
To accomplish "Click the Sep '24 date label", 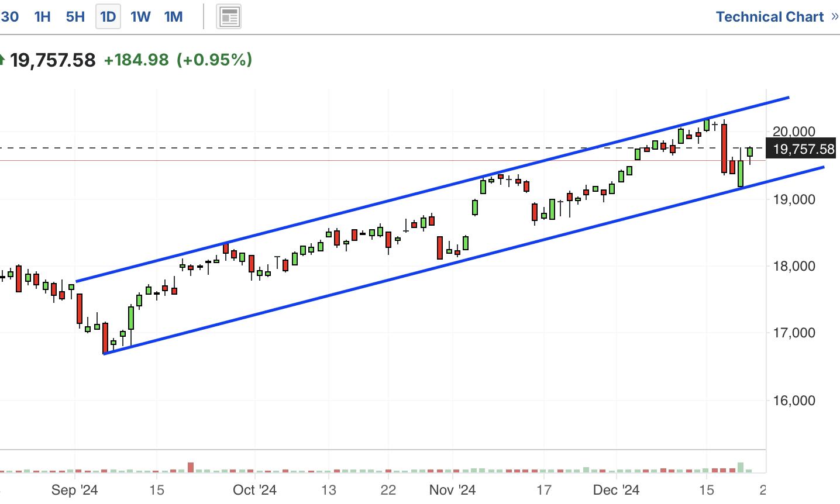I will tap(75, 489).
